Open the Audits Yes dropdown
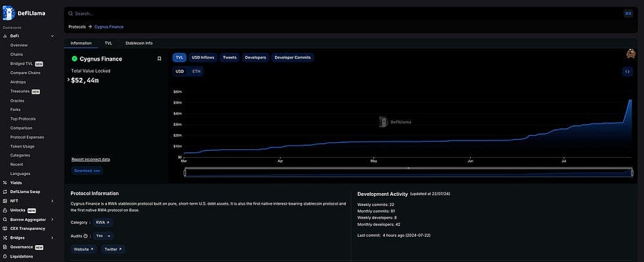The width and height of the screenshot is (644, 262). pyautogui.click(x=104, y=236)
